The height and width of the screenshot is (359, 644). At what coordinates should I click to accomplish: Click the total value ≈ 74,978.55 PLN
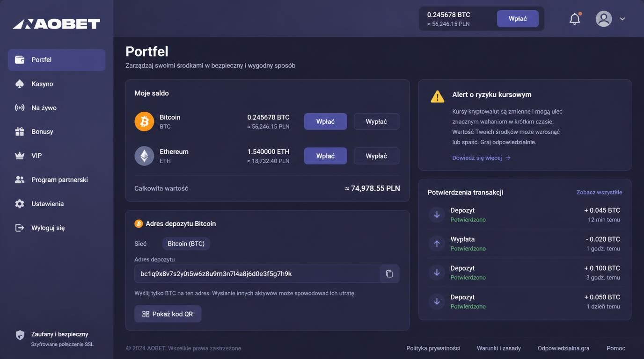373,188
